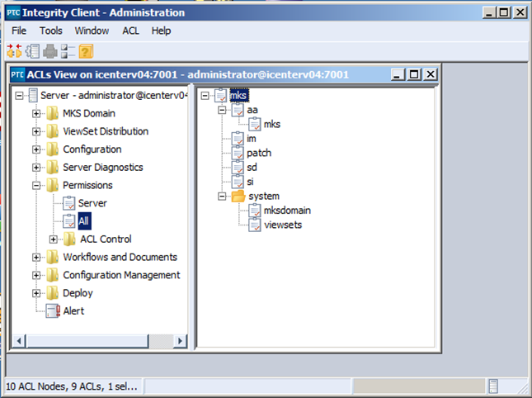This screenshot has height=398, width=532.
Task: Click the open system folder icon
Action: [238, 196]
